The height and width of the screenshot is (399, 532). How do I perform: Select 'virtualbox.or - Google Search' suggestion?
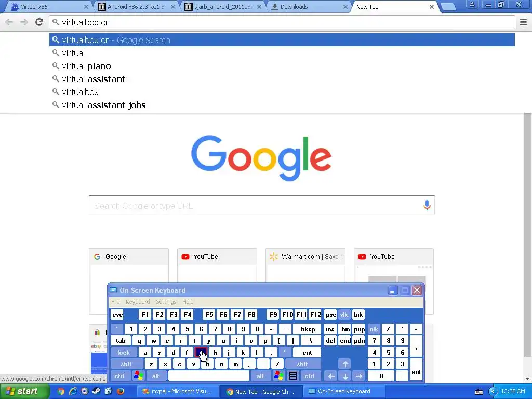coord(282,40)
